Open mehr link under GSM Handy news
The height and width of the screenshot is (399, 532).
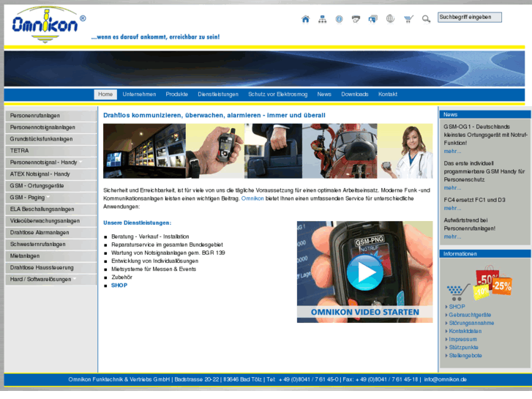click(x=452, y=187)
